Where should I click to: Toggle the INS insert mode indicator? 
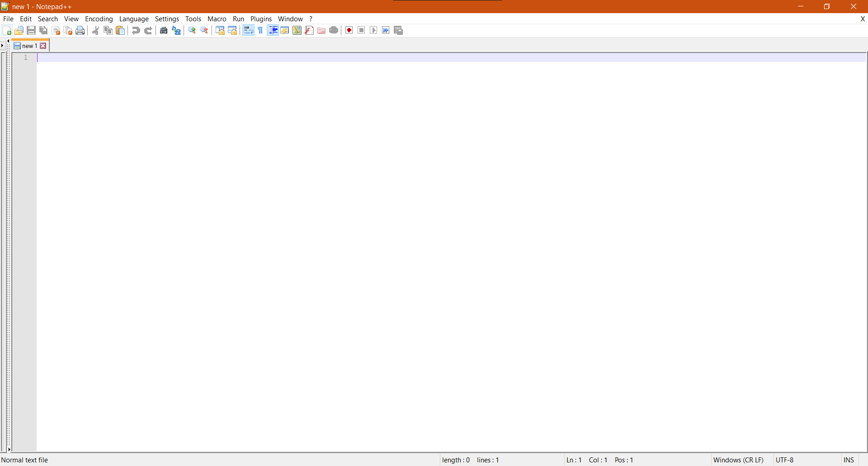(x=849, y=460)
